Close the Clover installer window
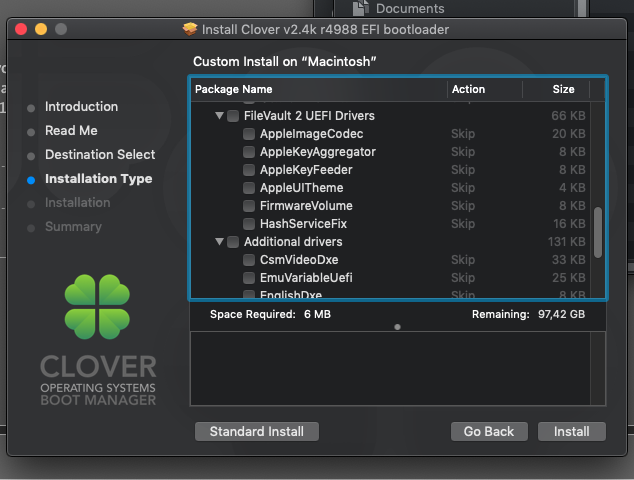The width and height of the screenshot is (634, 480). pos(21,29)
